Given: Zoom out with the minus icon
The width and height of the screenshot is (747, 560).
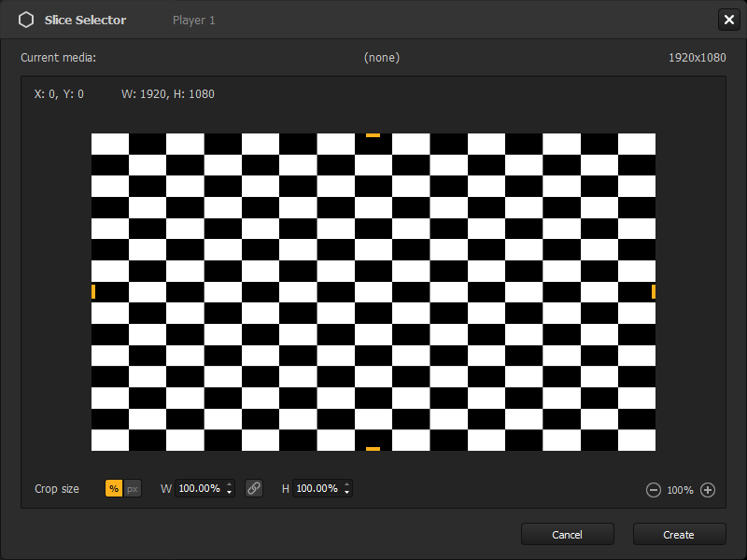Looking at the screenshot, I should [654, 489].
